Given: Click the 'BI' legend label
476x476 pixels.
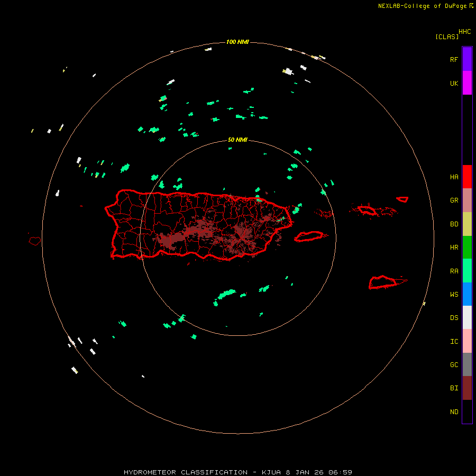Looking at the screenshot, I should point(454,388).
